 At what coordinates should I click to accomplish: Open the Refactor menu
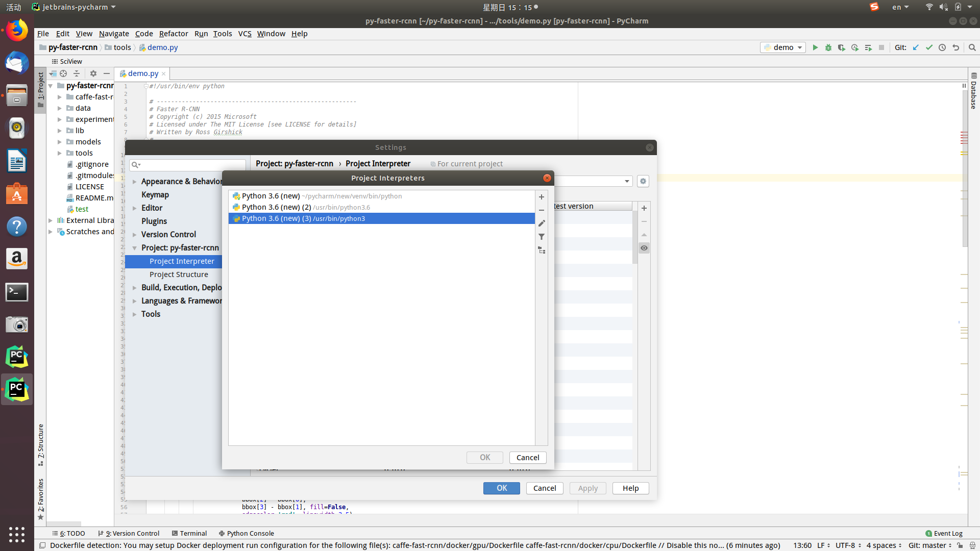pyautogui.click(x=174, y=34)
